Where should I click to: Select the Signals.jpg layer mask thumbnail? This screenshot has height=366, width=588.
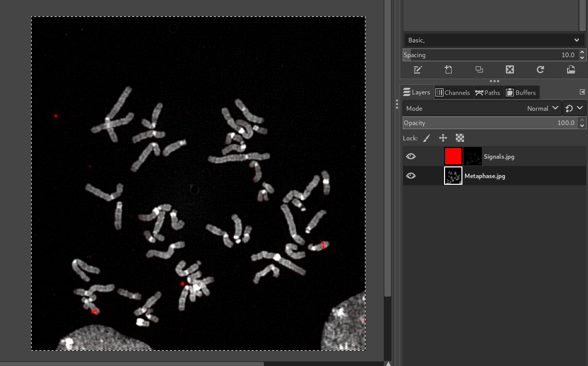pyautogui.click(x=473, y=156)
